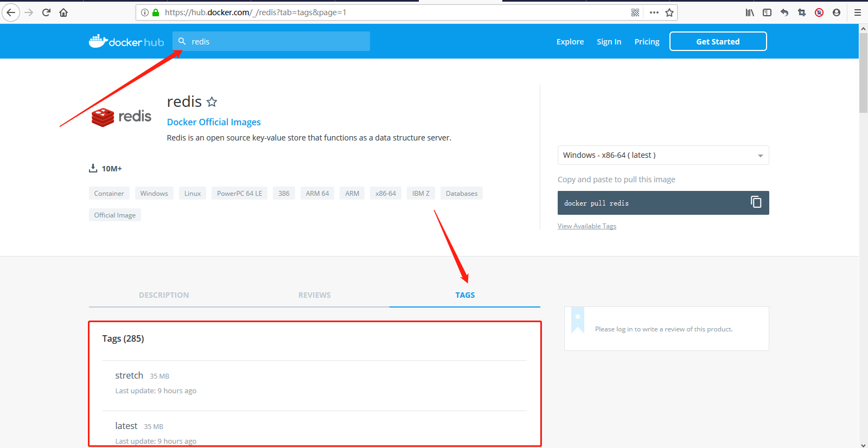Screen dimensions: 868x448
Task: Click the download count icon
Action: pyautogui.click(x=93, y=168)
